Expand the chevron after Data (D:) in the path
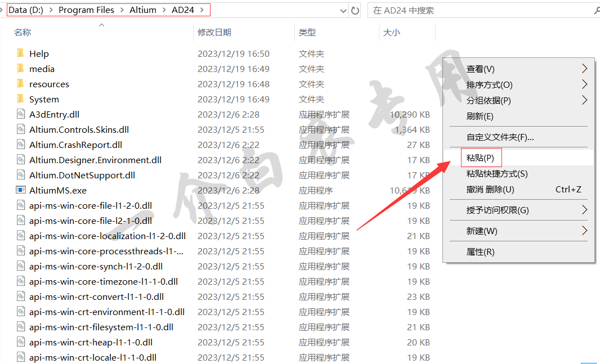The height and width of the screenshot is (364, 600). click(51, 10)
